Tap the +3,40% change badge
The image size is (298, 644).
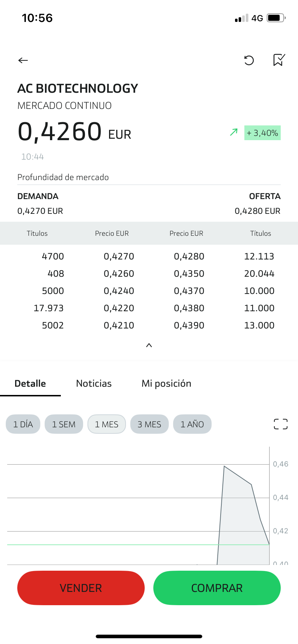[262, 133]
